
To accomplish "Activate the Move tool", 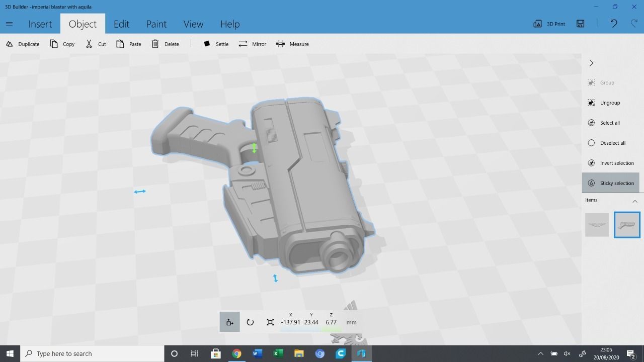I will (x=229, y=322).
